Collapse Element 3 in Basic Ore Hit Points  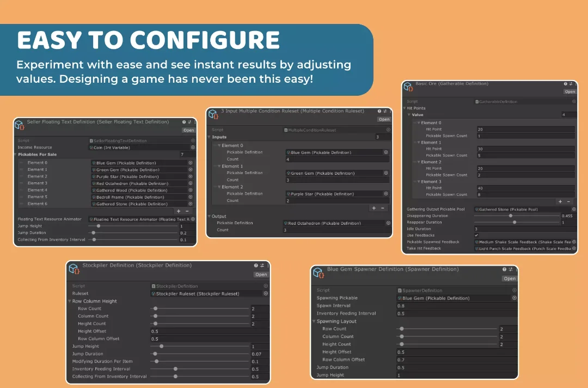[x=419, y=181]
